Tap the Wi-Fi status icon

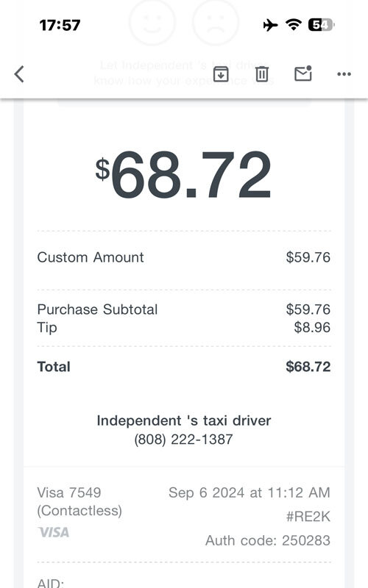click(293, 25)
